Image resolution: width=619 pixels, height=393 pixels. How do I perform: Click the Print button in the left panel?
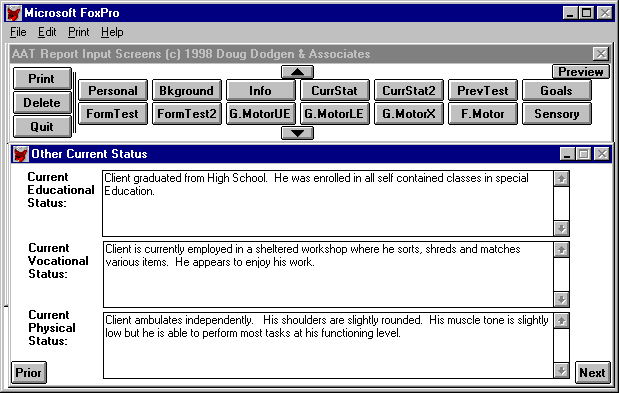click(x=42, y=79)
